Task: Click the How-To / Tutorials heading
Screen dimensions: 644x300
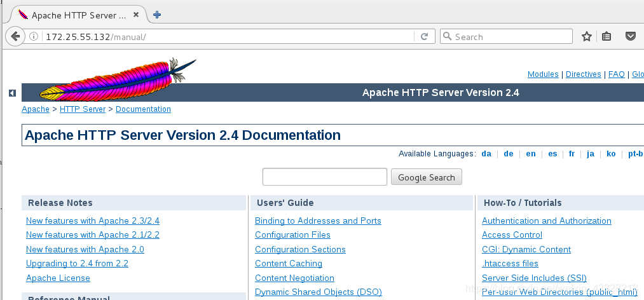Action: coord(523,203)
